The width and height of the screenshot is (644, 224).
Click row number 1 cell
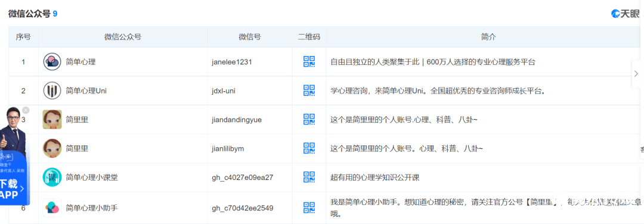23,62
